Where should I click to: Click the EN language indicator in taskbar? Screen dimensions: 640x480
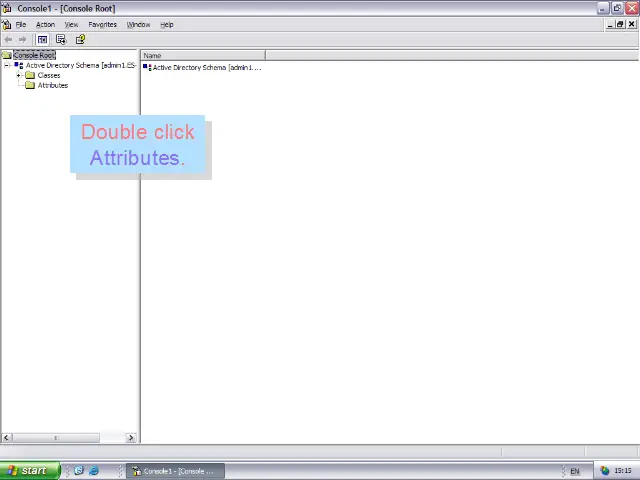coord(575,471)
